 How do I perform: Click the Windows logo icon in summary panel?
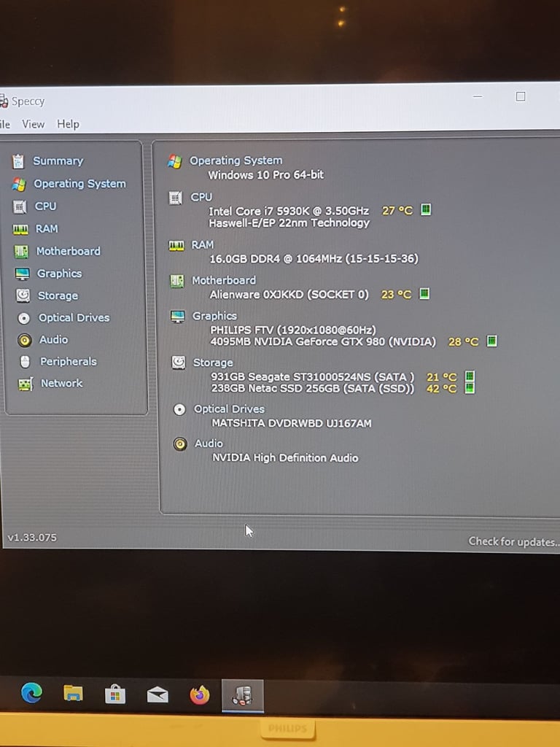[175, 162]
